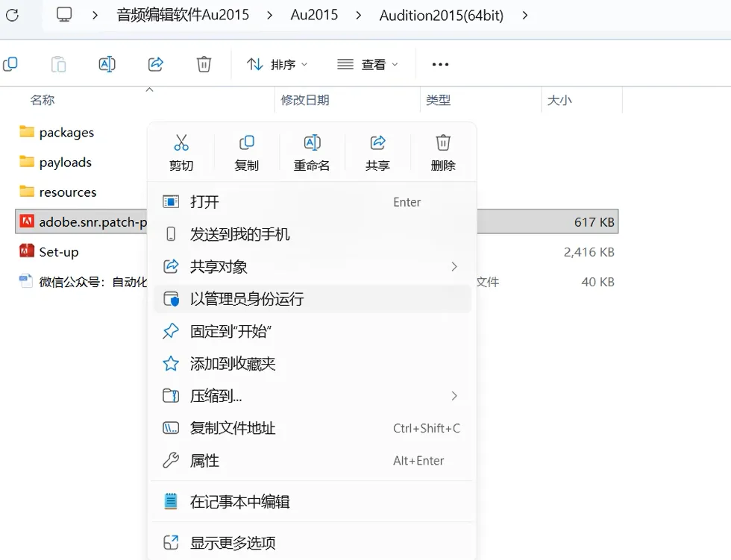Share file via context menu 共享 icon
Image resolution: width=731 pixels, height=560 pixels.
tap(377, 142)
